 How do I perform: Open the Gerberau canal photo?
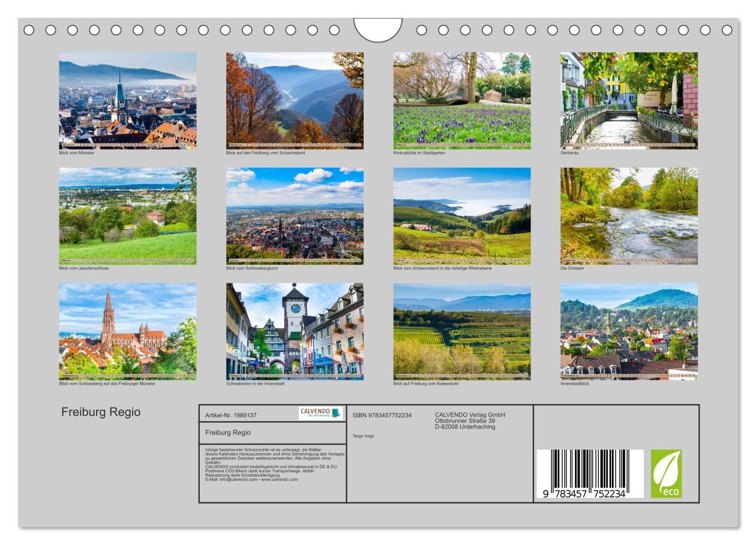pos(629,100)
